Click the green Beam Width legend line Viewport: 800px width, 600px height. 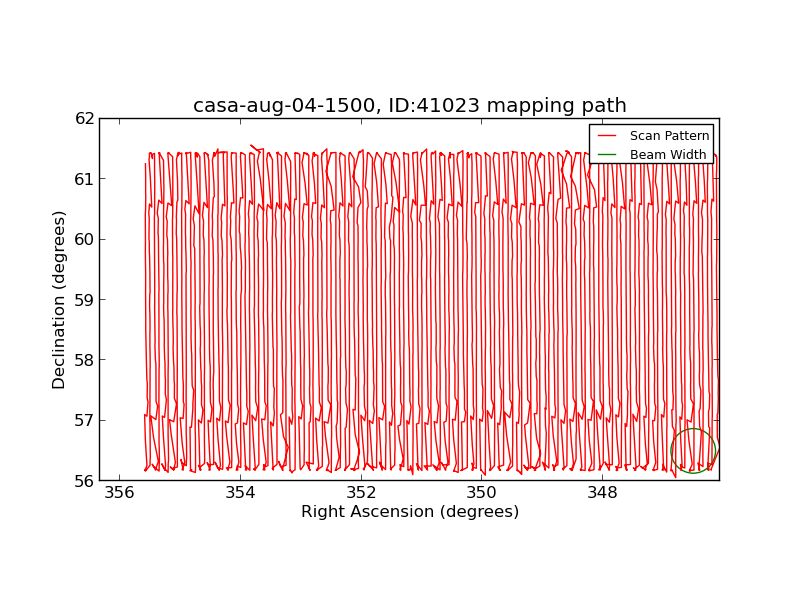point(607,155)
